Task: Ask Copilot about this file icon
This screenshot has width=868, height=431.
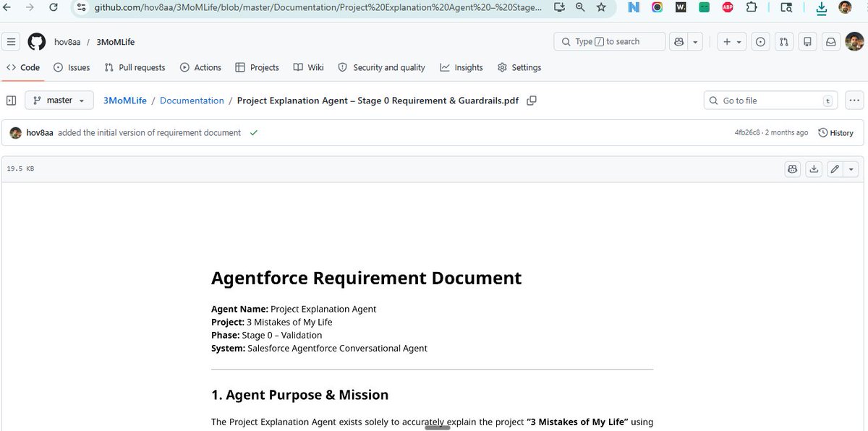Action: (x=793, y=168)
